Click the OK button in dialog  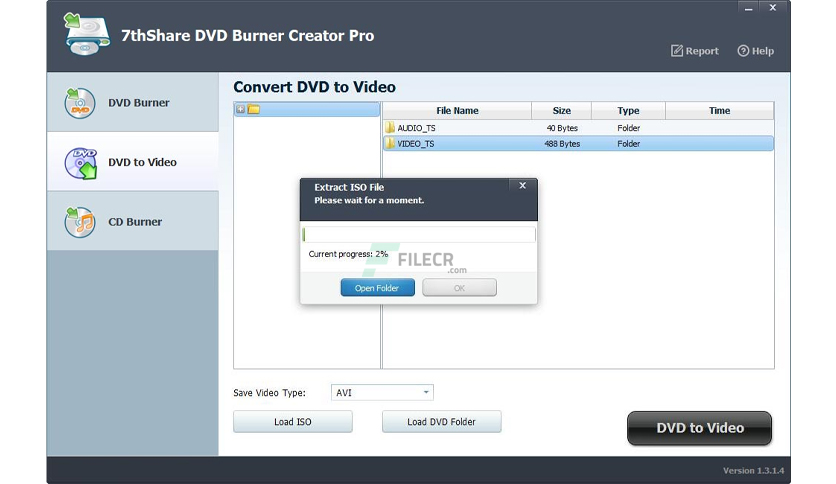point(460,288)
